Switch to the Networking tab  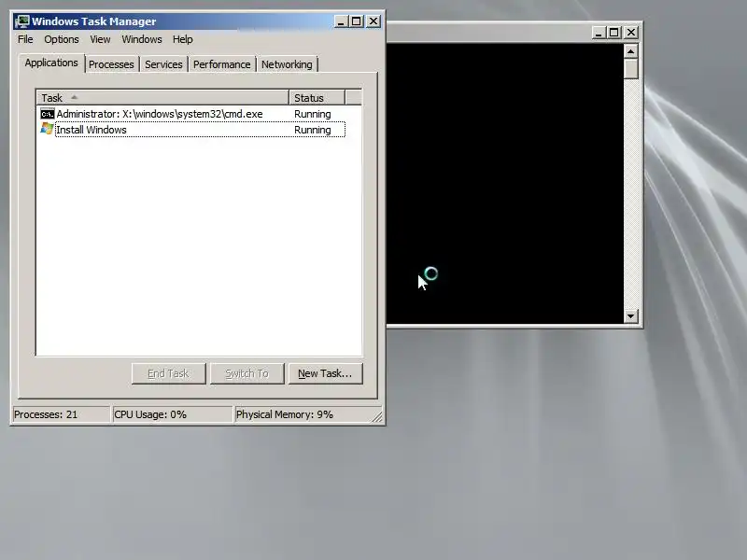click(287, 64)
